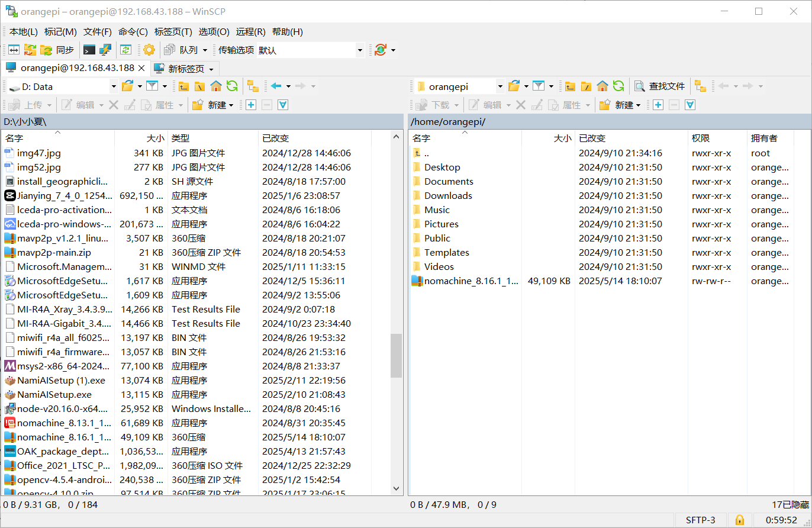Click the local back arrow

tap(276, 86)
